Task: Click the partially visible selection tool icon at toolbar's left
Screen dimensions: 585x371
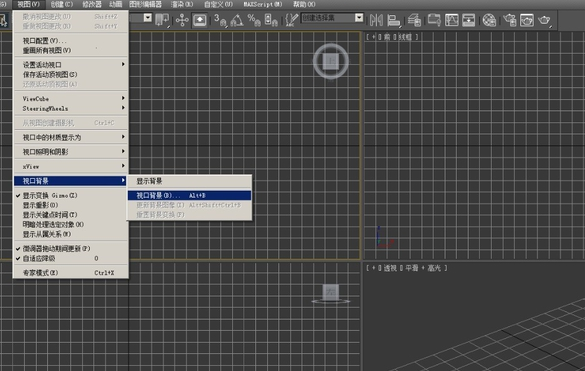Action: click(4, 20)
